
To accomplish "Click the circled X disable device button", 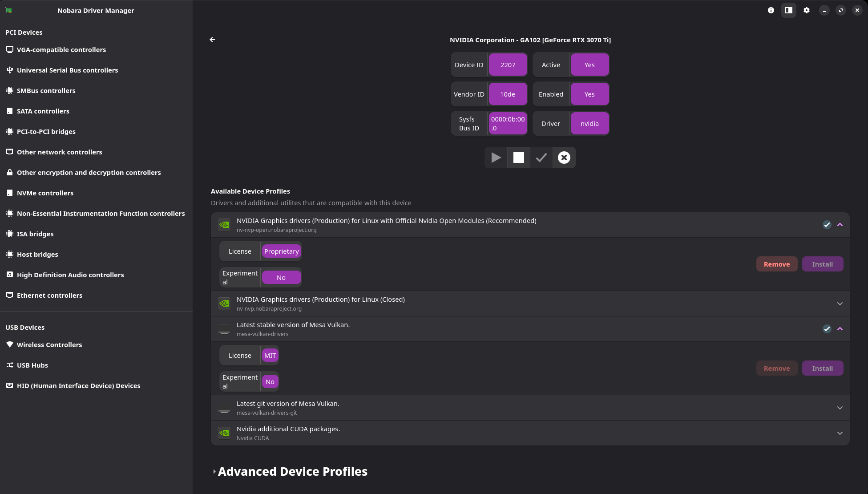I will [564, 158].
